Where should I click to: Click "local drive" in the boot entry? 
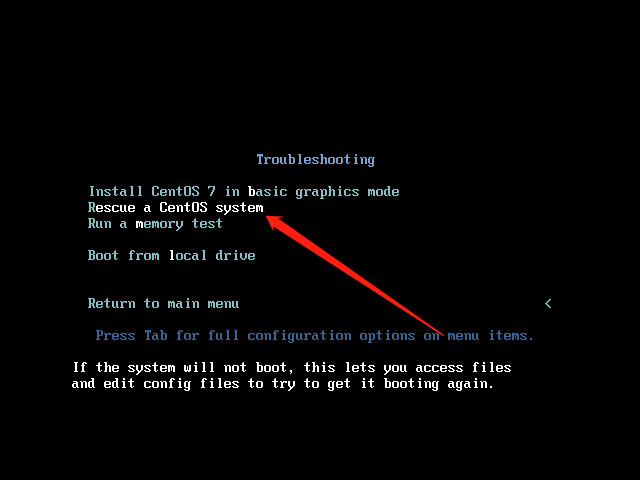click(x=212, y=256)
